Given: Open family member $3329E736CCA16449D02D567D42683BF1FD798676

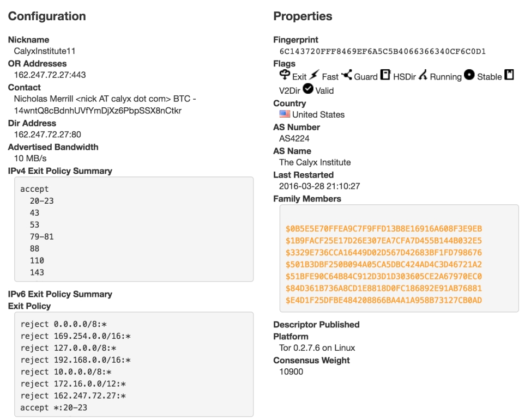Looking at the screenshot, I should pyautogui.click(x=383, y=252).
